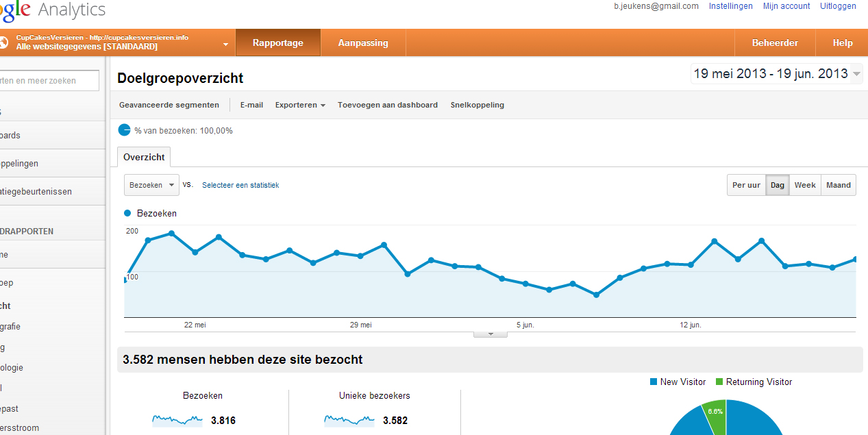Click the Bezoeken sparkline thumbnail
This screenshot has width=868, height=435.
click(177, 420)
